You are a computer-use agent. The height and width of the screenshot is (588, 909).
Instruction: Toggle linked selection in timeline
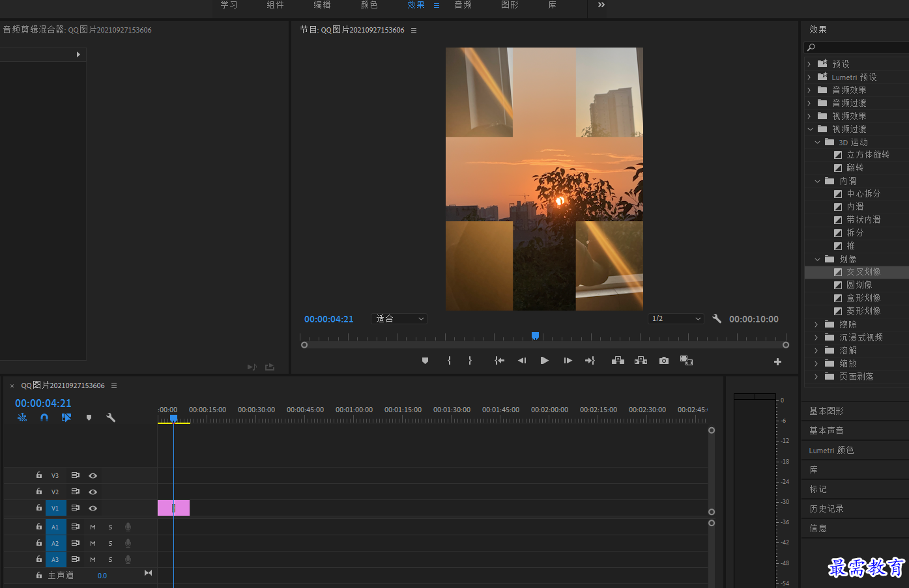(66, 417)
